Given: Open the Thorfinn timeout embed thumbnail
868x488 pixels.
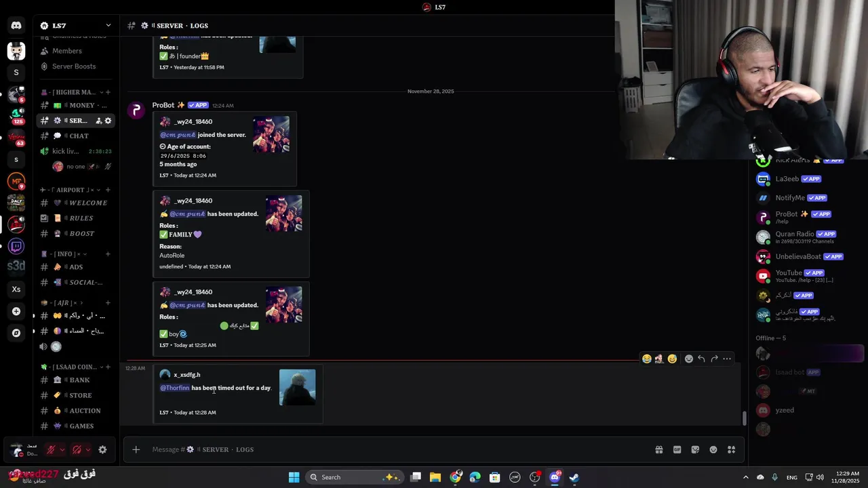Looking at the screenshot, I should point(298,387).
